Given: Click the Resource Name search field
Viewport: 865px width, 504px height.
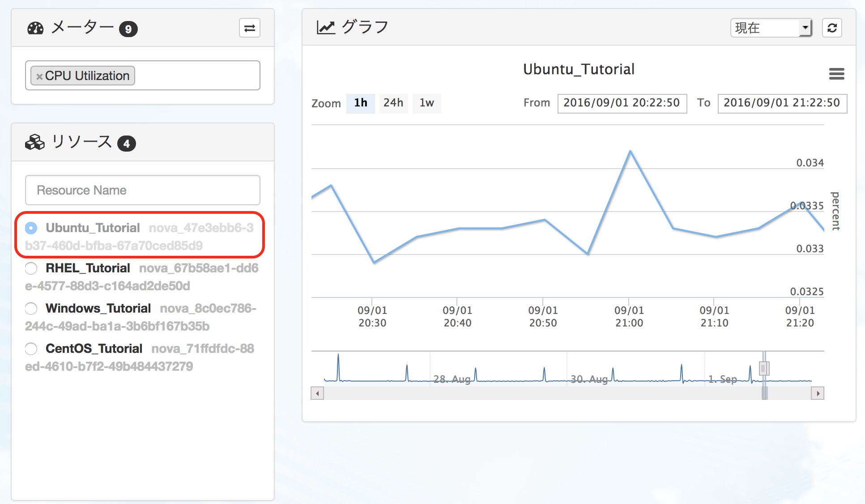Looking at the screenshot, I should click(x=143, y=190).
